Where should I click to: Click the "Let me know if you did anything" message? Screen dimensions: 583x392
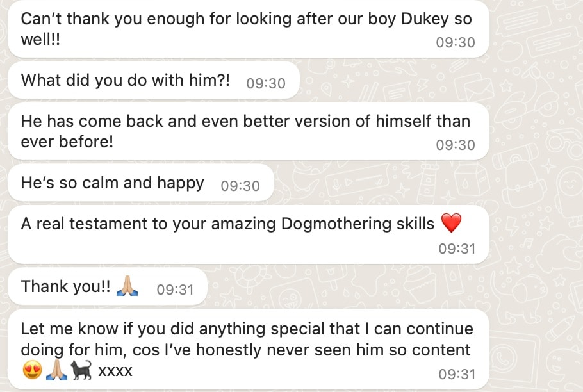(247, 349)
